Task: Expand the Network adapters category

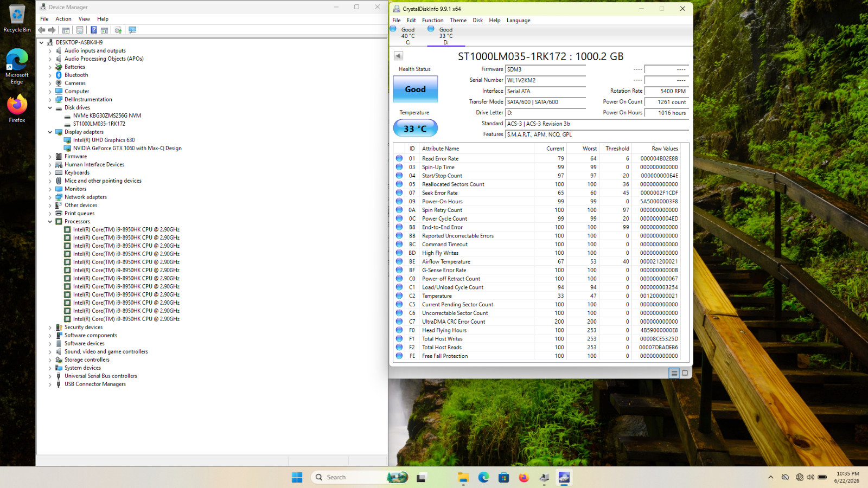Action: click(50, 197)
